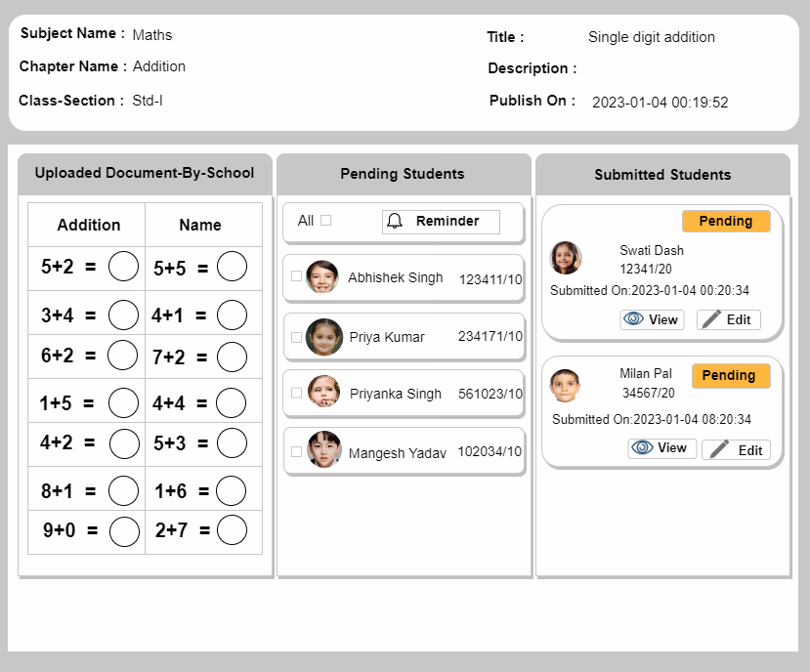Click the Name column heading in document
This screenshot has width=810, height=672.
(200, 226)
